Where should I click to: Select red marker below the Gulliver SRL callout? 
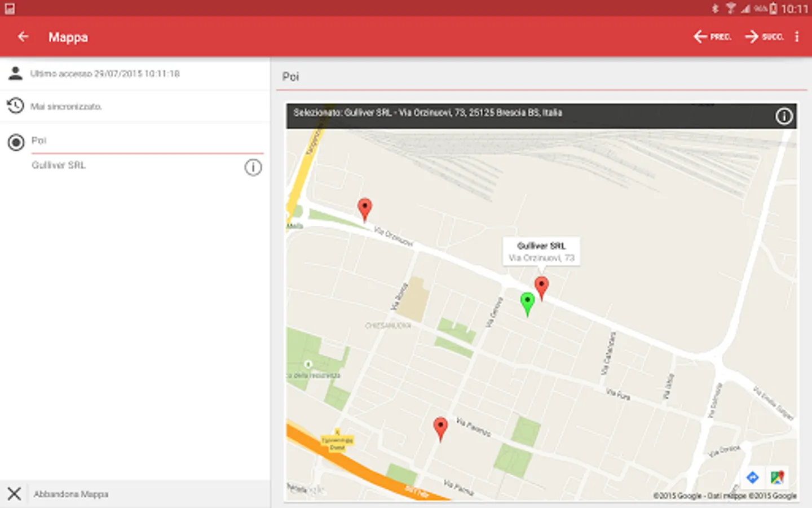point(541,288)
